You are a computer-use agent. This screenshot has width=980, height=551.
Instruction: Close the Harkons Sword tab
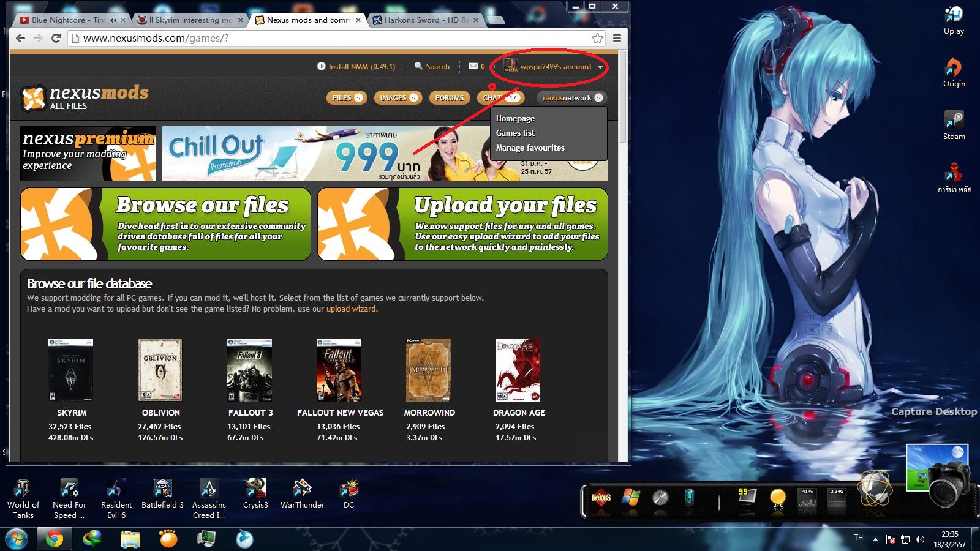(476, 20)
